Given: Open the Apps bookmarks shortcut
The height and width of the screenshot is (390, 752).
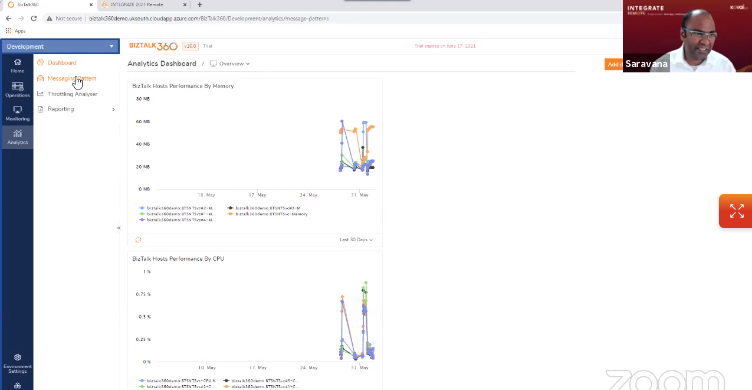Looking at the screenshot, I should 15,31.
